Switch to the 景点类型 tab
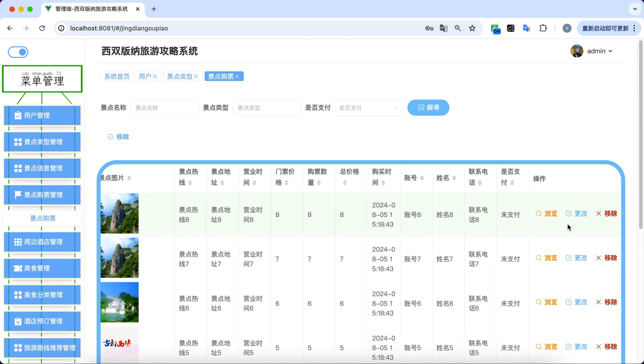Screen dimensions: 644x364 (180, 76)
